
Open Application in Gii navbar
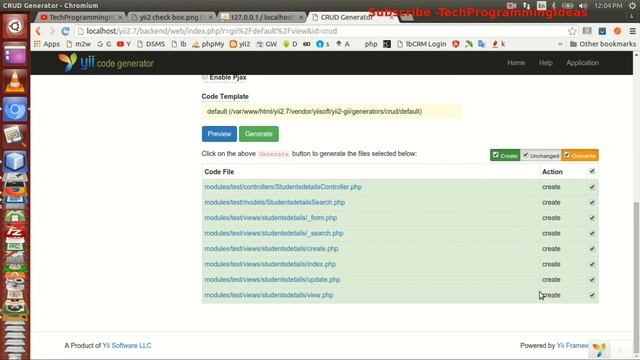click(582, 63)
